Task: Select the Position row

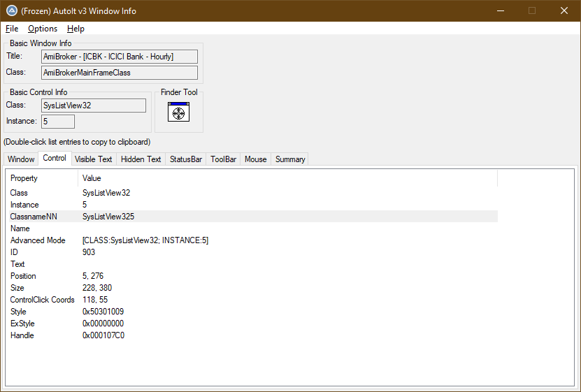Action: tap(253, 276)
